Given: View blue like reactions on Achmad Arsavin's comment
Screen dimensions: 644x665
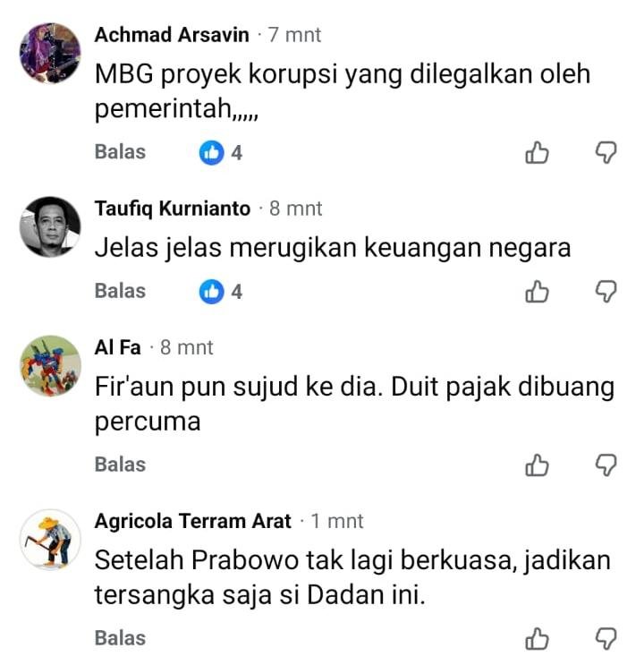Looking at the screenshot, I should [221, 153].
